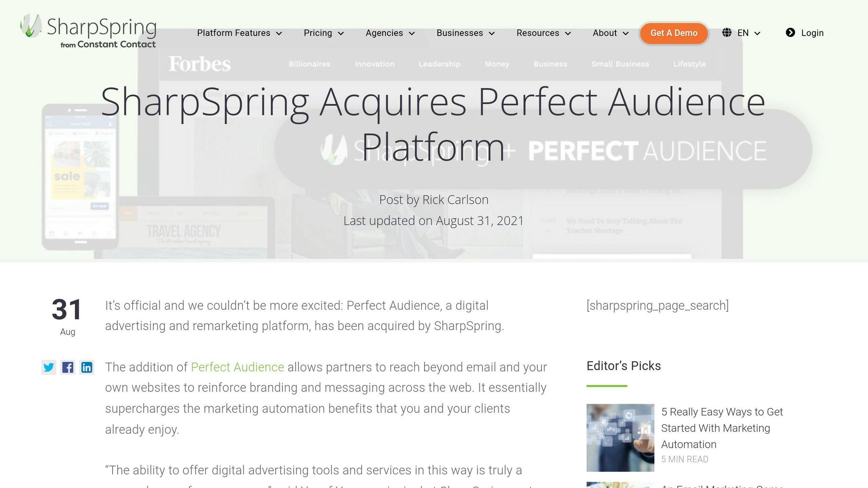868x488 pixels.
Task: Expand the Agencies dropdown menu
Action: (390, 33)
